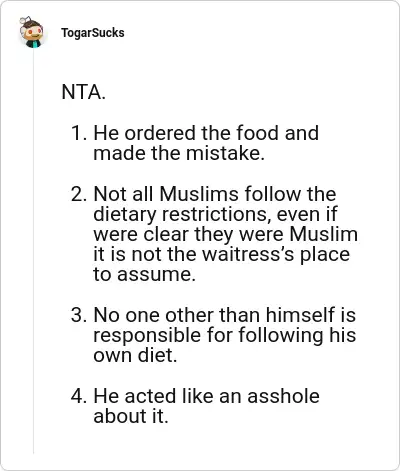Click the text 'Not all Muslims follow the'
The width and height of the screenshot is (400, 471).
(x=215, y=194)
